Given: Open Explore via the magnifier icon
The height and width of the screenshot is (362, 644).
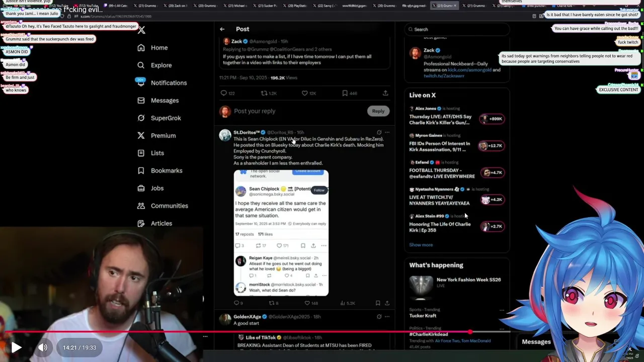Looking at the screenshot, I should click(x=141, y=65).
